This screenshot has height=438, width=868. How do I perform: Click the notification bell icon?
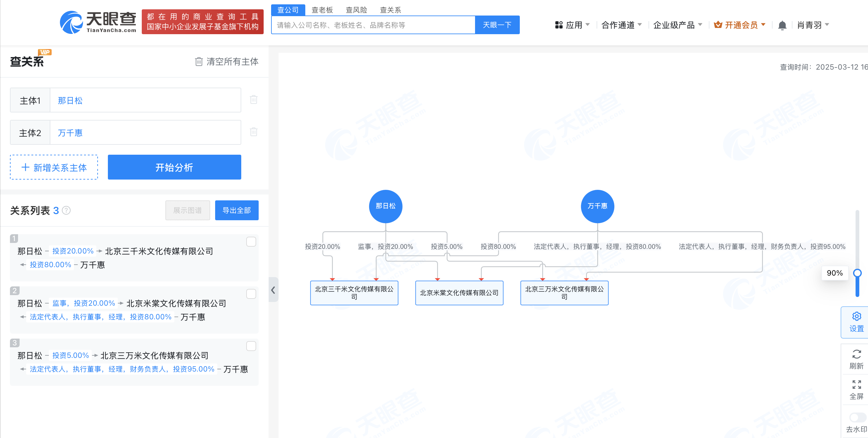(782, 25)
